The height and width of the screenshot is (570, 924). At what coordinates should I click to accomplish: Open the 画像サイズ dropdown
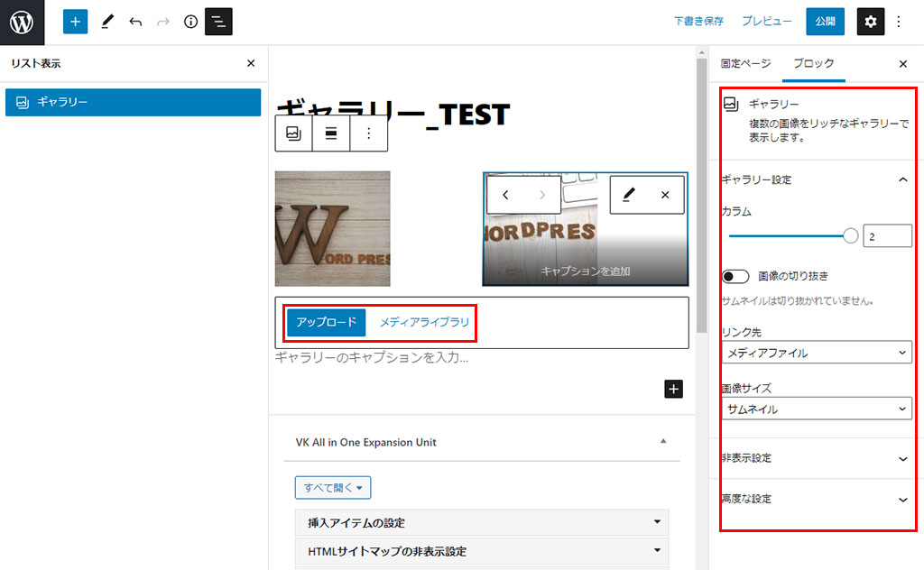click(x=817, y=409)
